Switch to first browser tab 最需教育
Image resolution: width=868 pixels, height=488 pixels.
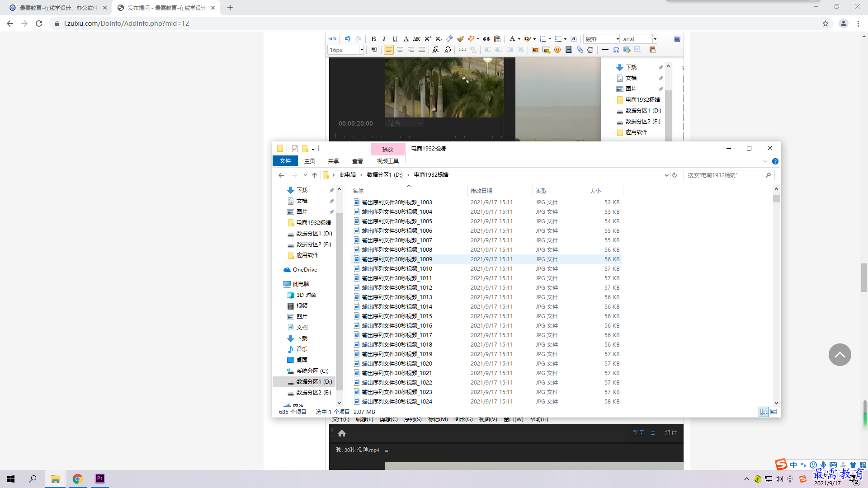click(x=58, y=8)
